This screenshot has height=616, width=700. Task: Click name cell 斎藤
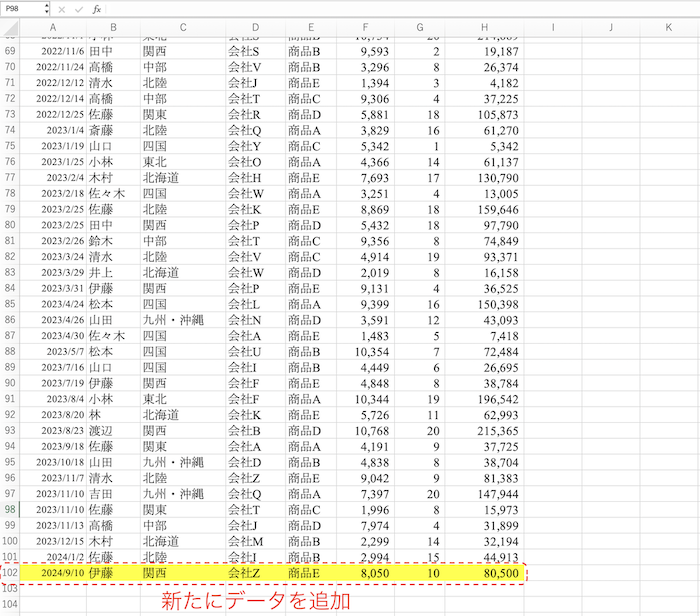click(113, 130)
